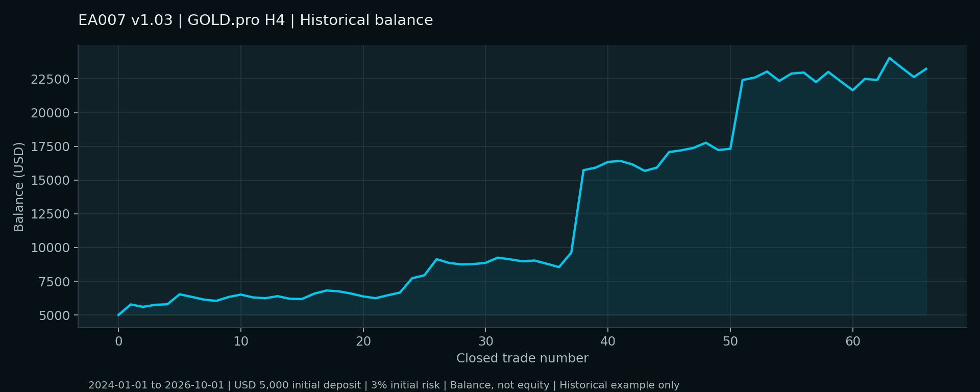Image resolution: width=980 pixels, height=392 pixels.
Task: Select the x-axis tick label "50"
Action: click(730, 341)
